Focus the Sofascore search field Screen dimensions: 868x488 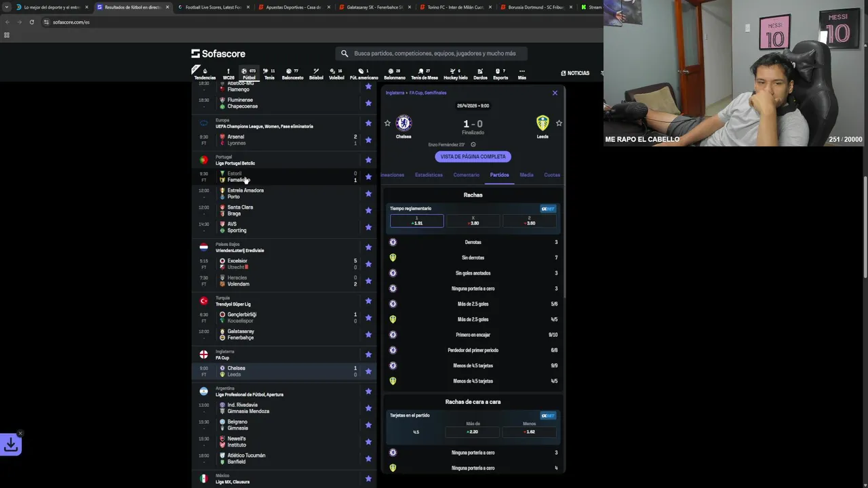point(431,54)
